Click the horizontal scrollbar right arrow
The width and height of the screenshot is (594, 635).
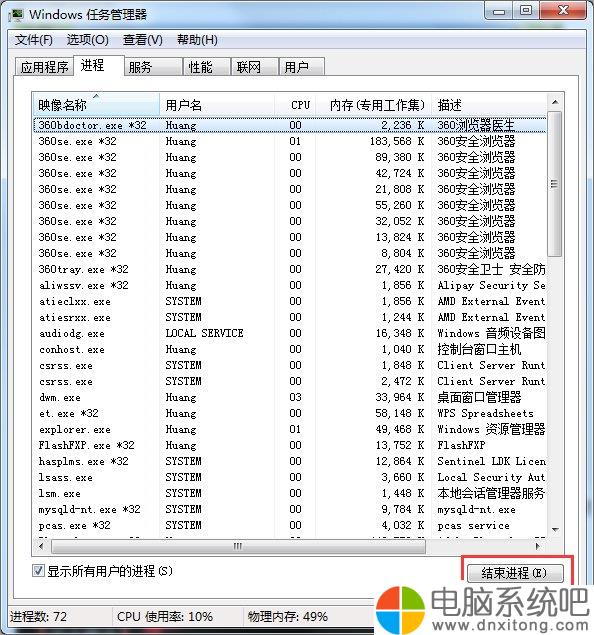(x=538, y=546)
